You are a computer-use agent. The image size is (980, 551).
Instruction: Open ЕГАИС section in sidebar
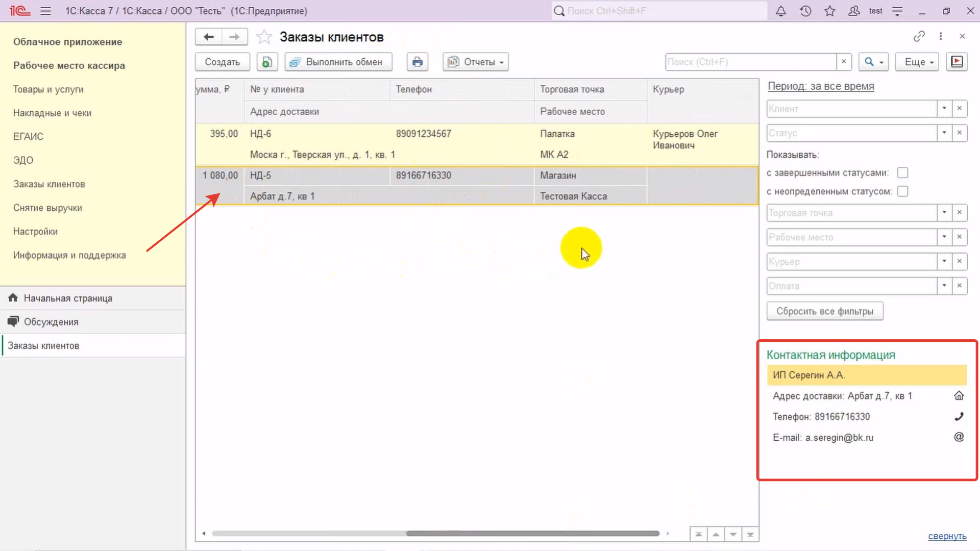[x=28, y=137]
